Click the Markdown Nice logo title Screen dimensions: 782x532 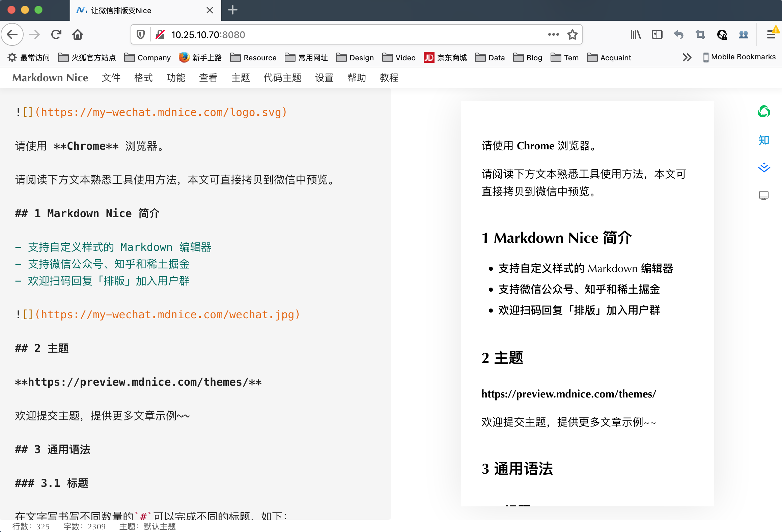click(50, 78)
